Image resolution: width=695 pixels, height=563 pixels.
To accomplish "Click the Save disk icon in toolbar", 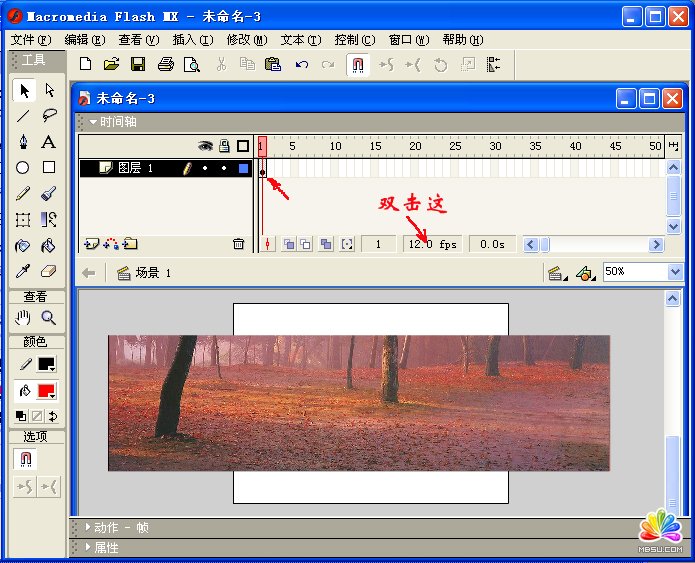I will pos(138,64).
